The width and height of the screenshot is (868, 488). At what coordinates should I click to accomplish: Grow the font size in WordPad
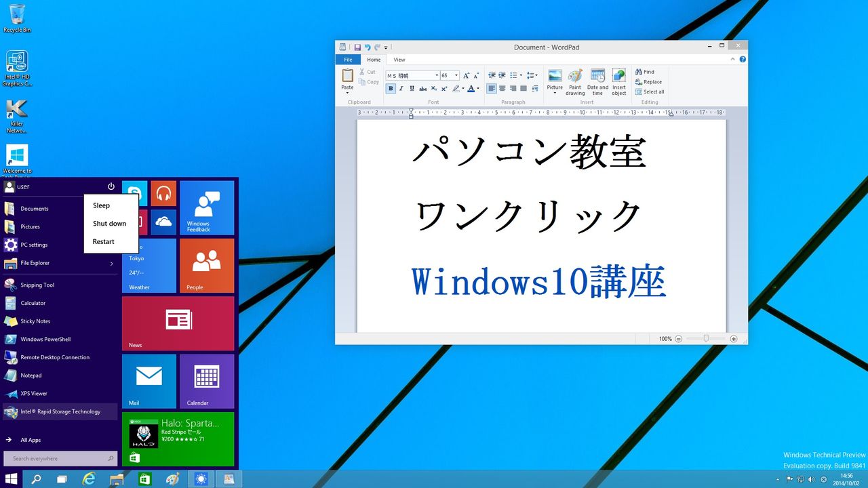coord(467,76)
